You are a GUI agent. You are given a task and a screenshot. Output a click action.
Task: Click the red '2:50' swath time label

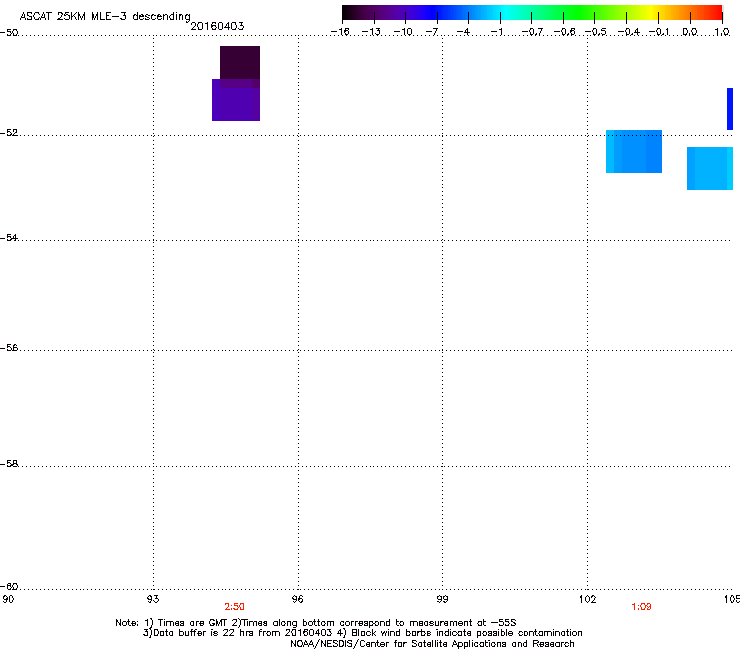point(234,607)
